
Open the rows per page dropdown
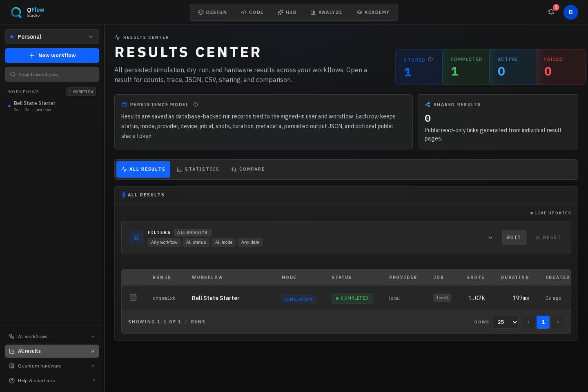[x=506, y=322]
